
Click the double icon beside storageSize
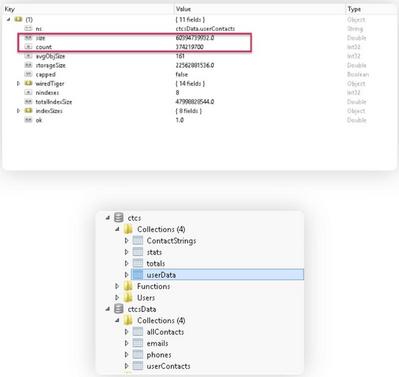click(x=29, y=65)
